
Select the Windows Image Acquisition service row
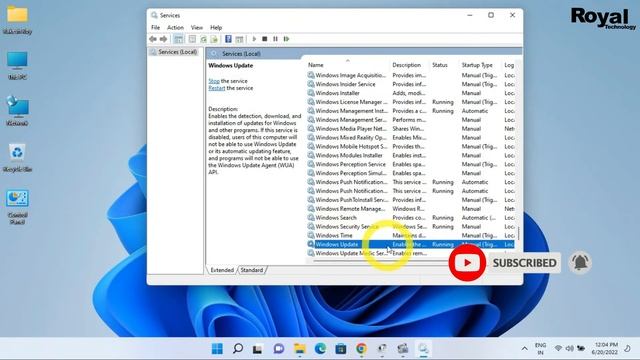click(410, 75)
